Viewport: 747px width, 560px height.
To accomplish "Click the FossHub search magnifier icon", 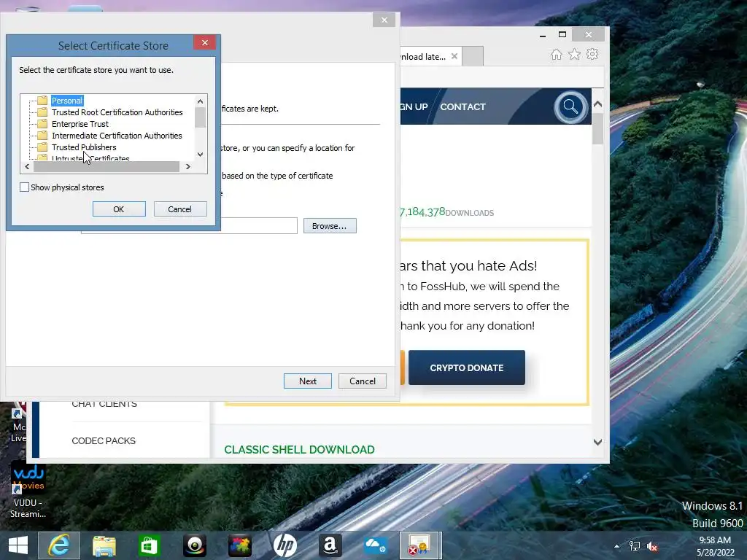I will pos(570,106).
